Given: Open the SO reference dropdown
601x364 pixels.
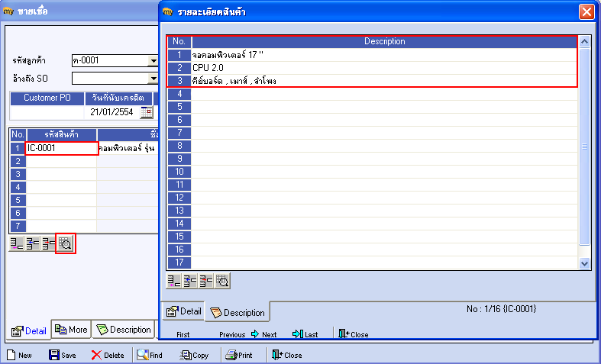Looking at the screenshot, I should (x=153, y=79).
